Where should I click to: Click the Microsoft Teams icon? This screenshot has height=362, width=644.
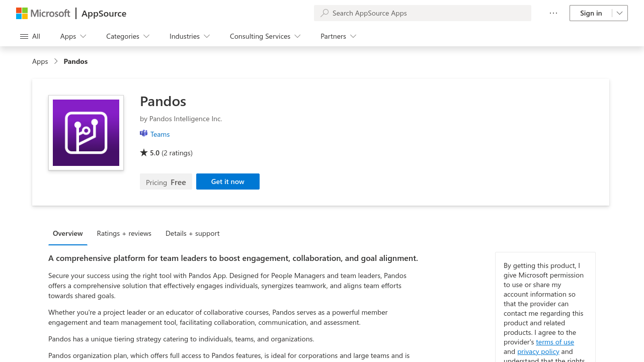(144, 134)
